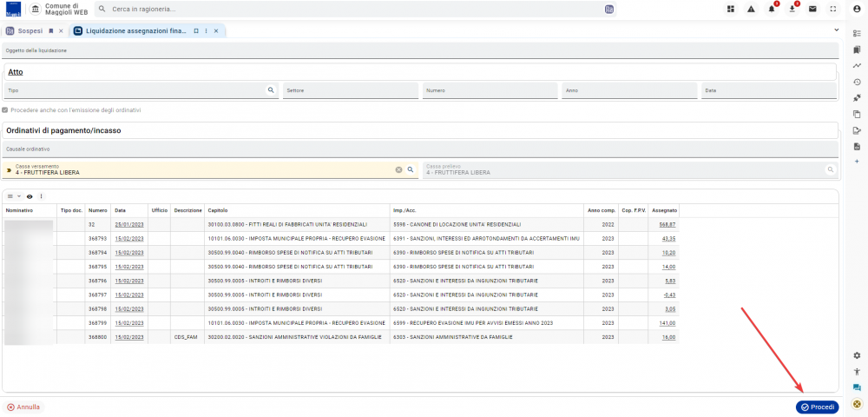Click the Procedi button
The image size is (868, 417).
pyautogui.click(x=817, y=407)
